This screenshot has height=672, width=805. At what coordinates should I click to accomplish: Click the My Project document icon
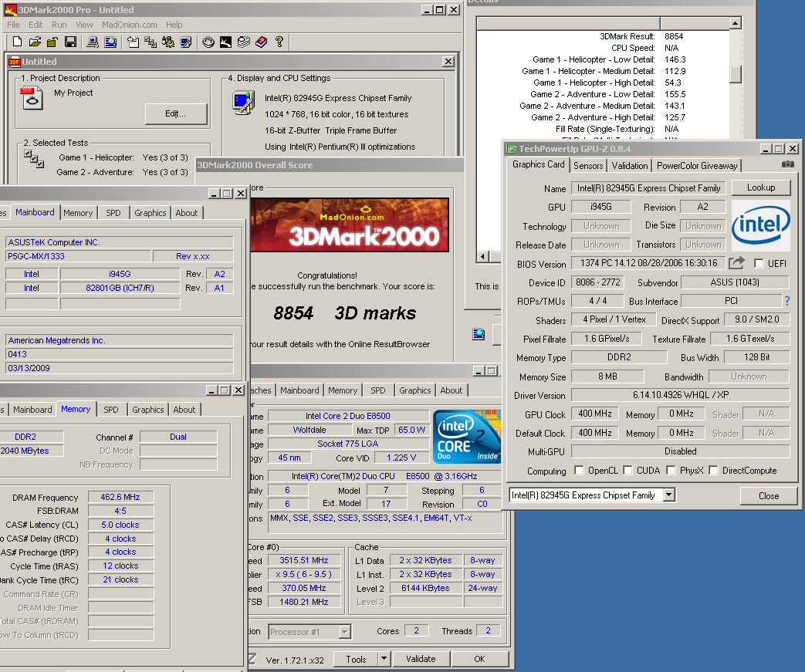32,98
